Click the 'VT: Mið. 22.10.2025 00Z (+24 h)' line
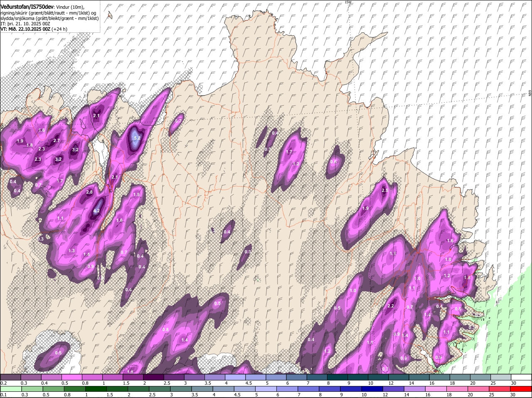Viewport: 532px width, 398px height. click(34, 29)
